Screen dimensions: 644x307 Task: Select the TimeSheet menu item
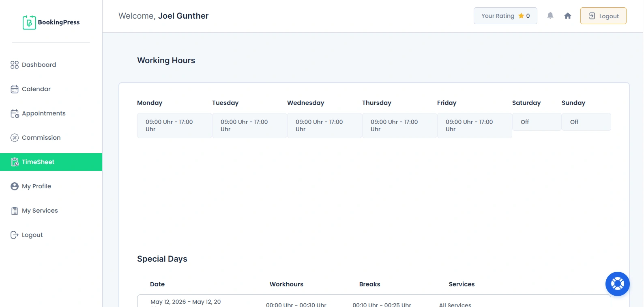pos(51,162)
